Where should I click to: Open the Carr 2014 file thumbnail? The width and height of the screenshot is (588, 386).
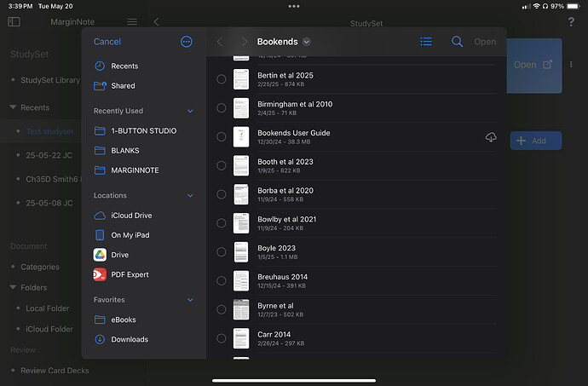click(241, 338)
